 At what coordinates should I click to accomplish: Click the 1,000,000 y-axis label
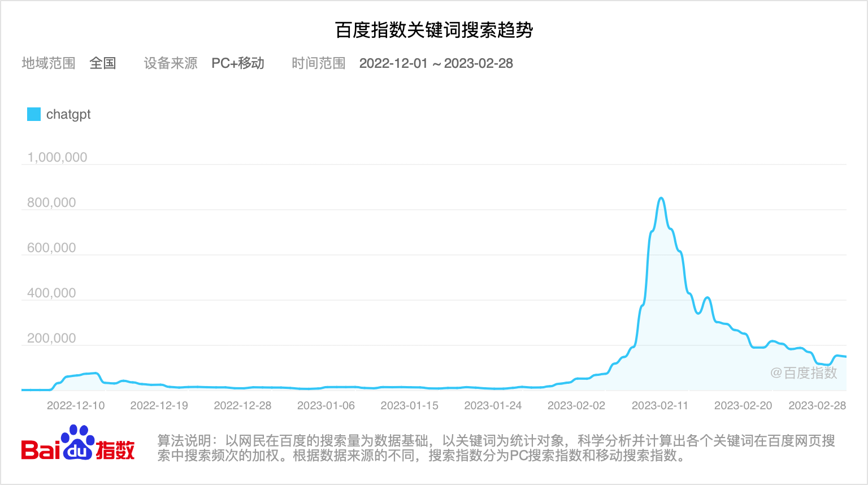point(57,157)
